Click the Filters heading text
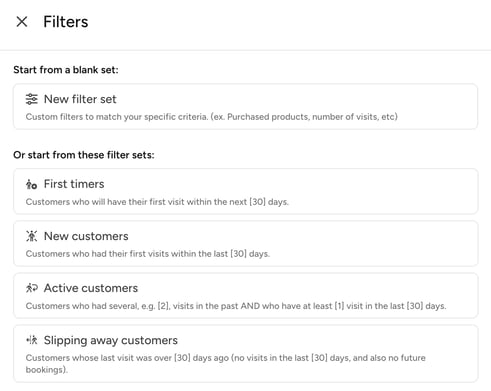Screen dimensions: 491x391 66,22
